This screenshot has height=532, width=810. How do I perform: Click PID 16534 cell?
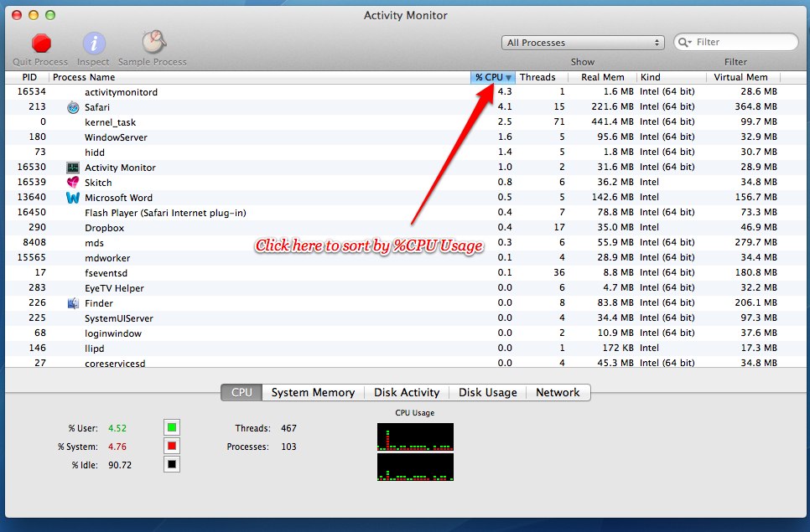pyautogui.click(x=32, y=91)
